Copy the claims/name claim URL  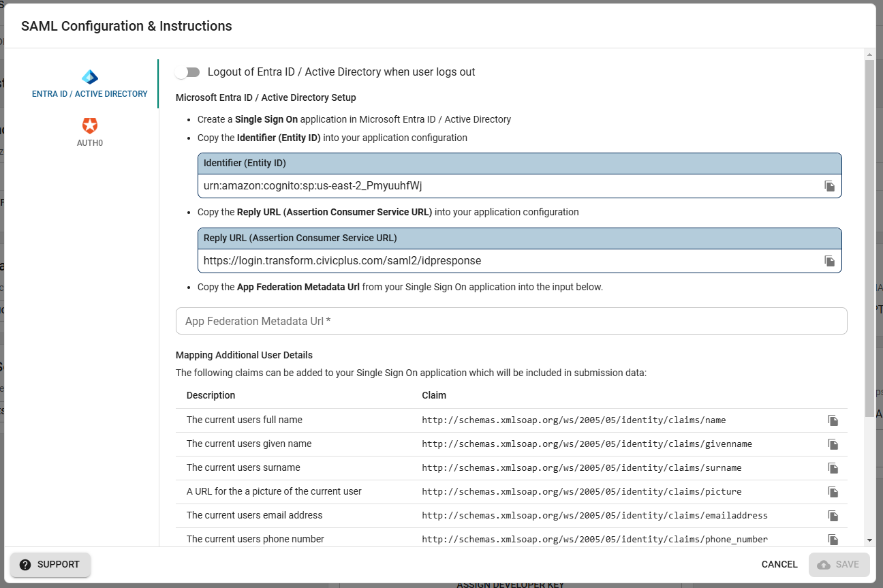click(833, 420)
